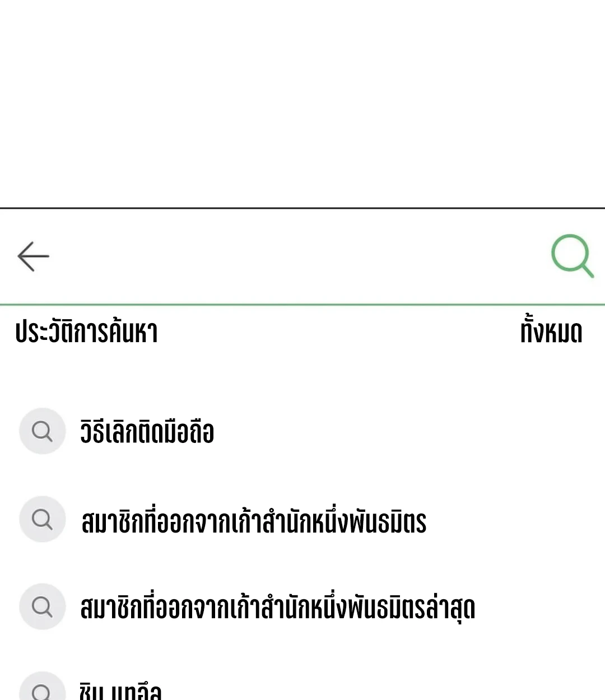Image resolution: width=605 pixels, height=700 pixels.
Task: Select history entry วิธีเลิกติดมือถือ
Action: 147,432
